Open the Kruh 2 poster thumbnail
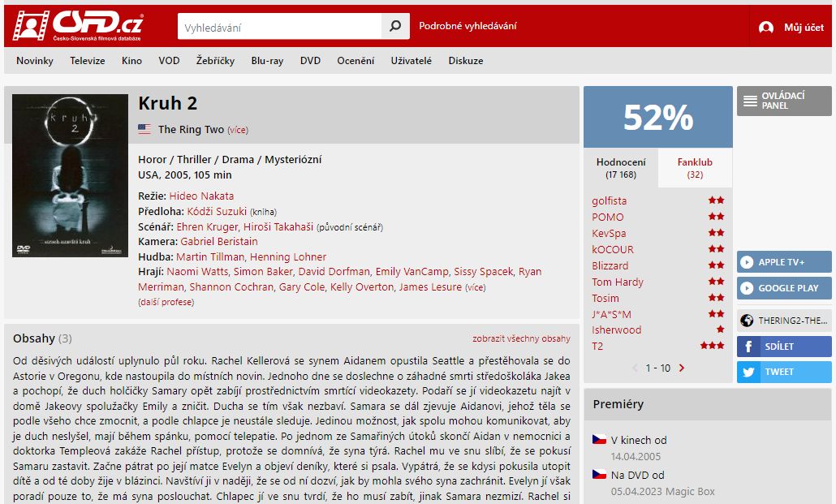836x504 pixels. 70,175
